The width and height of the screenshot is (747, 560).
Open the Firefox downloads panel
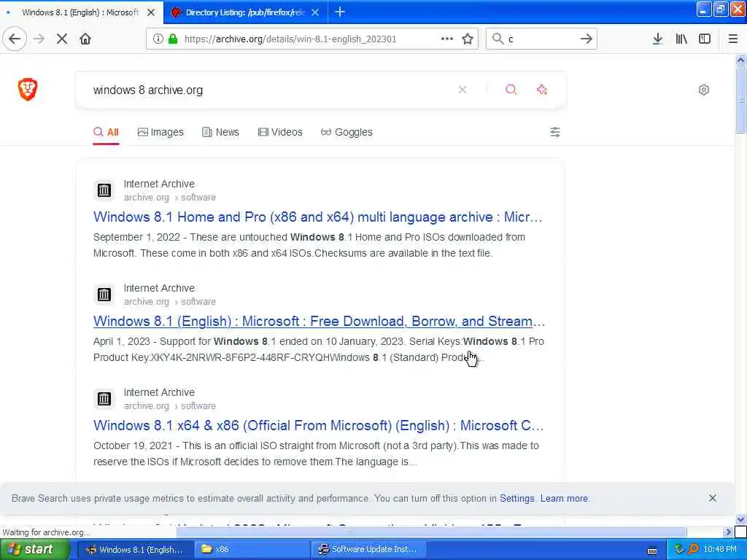657,39
